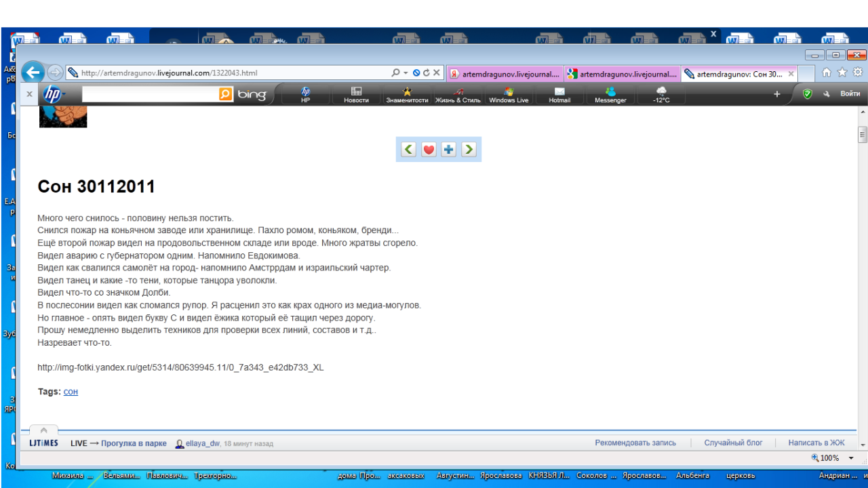Click into the Bing search box
868x488 pixels.
pos(150,94)
